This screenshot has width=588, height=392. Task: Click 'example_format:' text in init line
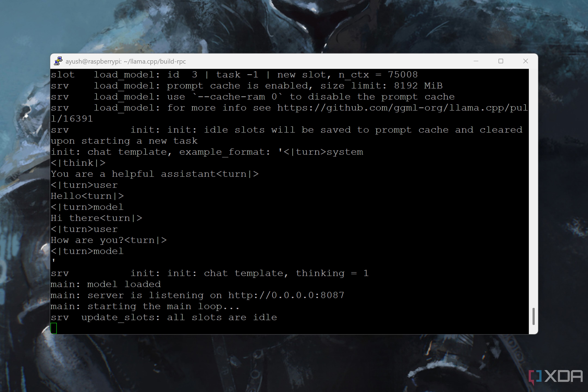point(225,152)
